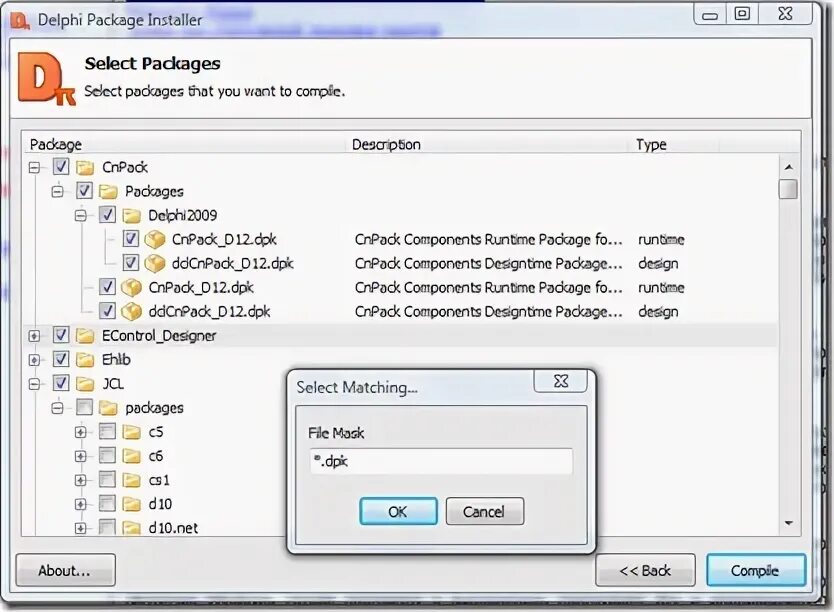Sort by the Description column header
Screen dimensions: 834x612
tap(487, 144)
